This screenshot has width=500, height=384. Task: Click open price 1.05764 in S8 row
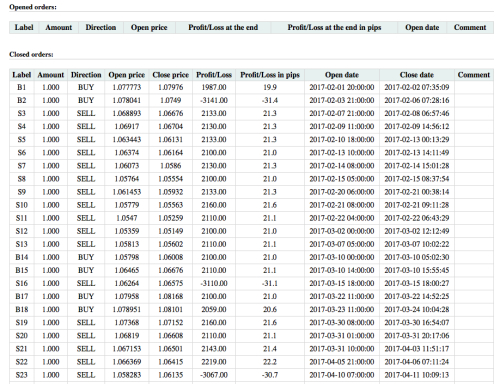[127, 179]
